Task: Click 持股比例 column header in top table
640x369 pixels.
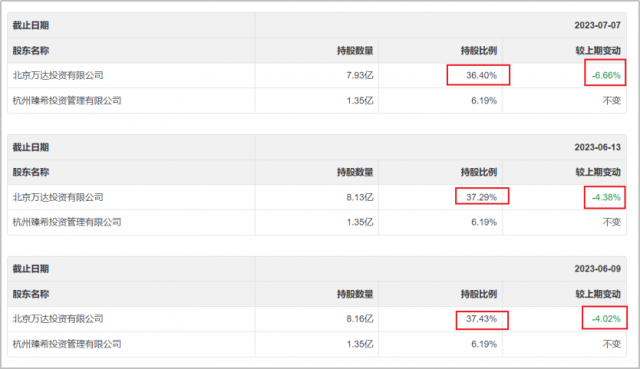Action: click(479, 51)
